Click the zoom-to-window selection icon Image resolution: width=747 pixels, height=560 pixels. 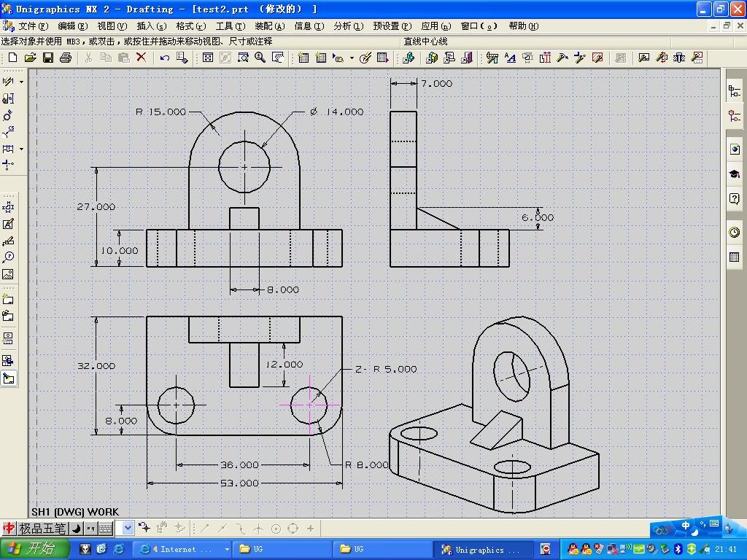pos(243,58)
